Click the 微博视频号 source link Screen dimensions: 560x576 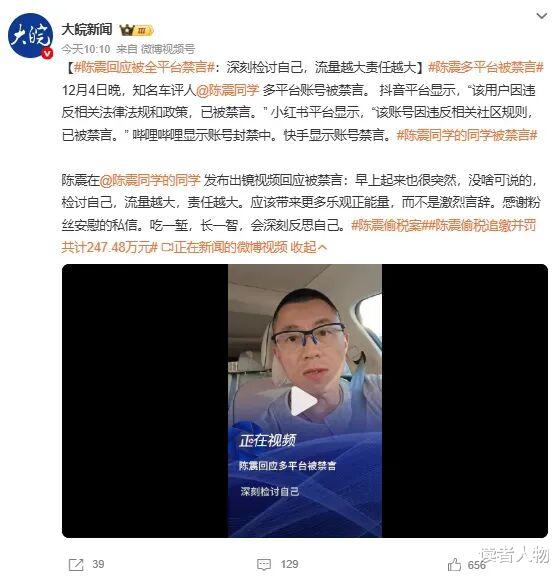(168, 49)
